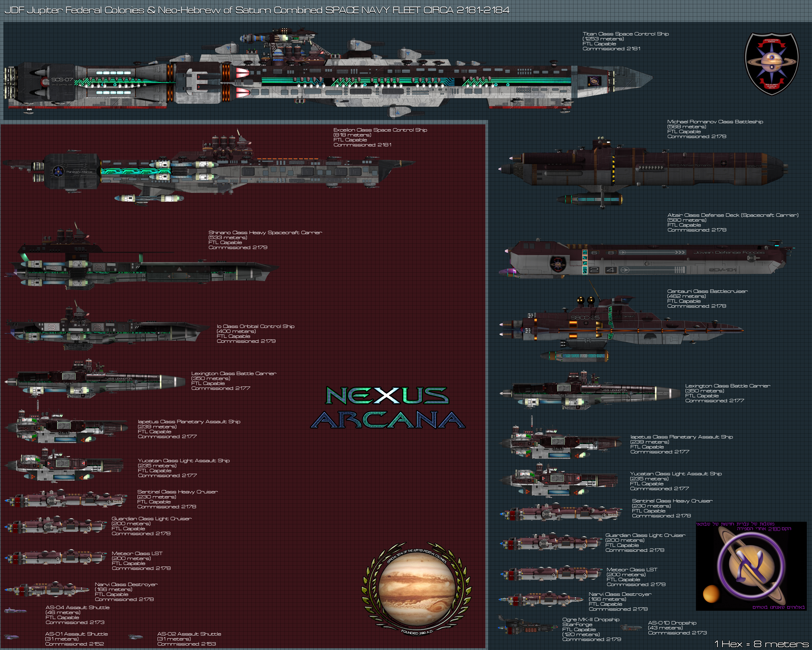This screenshot has height=650, width=812.
Task: Click the '(1253 meters)' length text
Action: click(x=603, y=39)
